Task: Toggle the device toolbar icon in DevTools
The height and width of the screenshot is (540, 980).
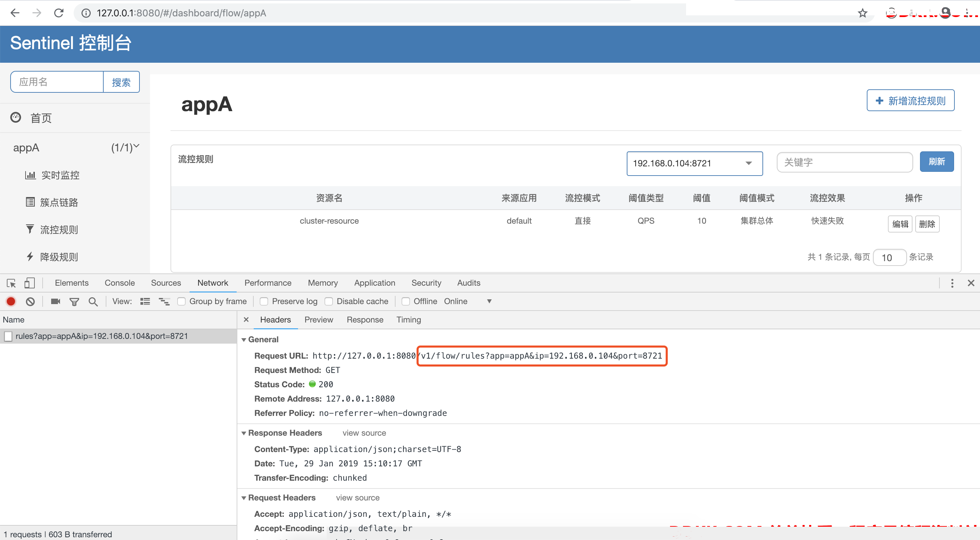Action: [x=29, y=283]
